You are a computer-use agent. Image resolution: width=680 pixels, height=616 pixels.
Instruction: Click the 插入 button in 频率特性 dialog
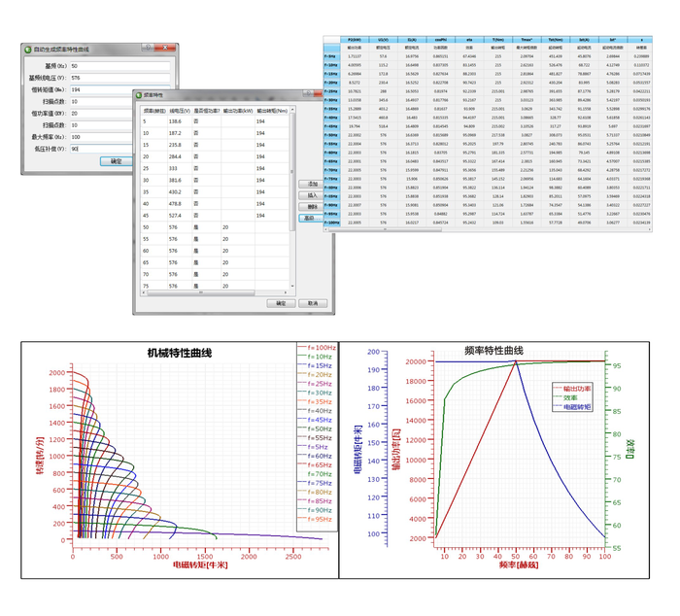click(x=312, y=194)
